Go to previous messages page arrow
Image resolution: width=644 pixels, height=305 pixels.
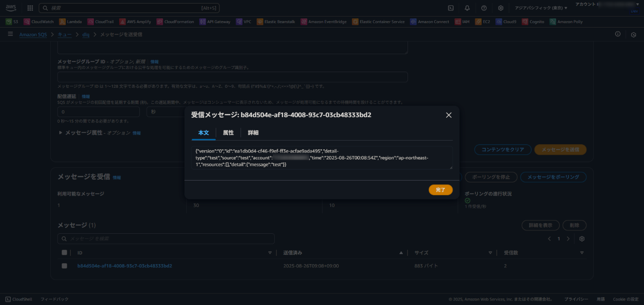(x=549, y=239)
